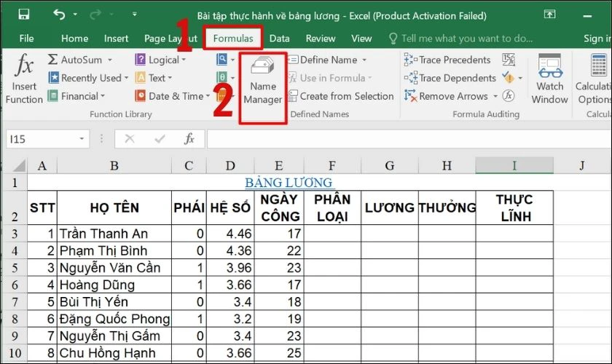This screenshot has height=364, width=612.
Task: Click the Tell me what you want to do box
Action: 461,39
